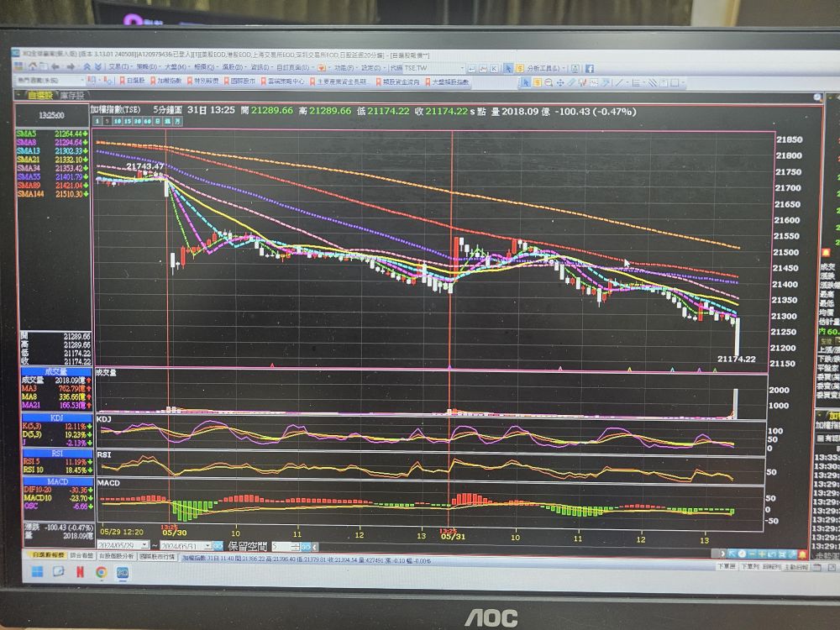
Task: Select the parallel channel lines tool
Action: tap(652, 82)
